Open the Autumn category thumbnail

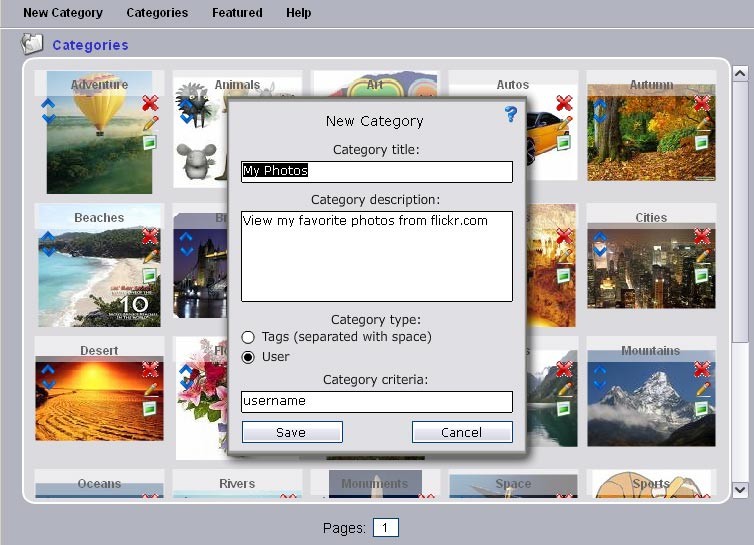tap(651, 132)
